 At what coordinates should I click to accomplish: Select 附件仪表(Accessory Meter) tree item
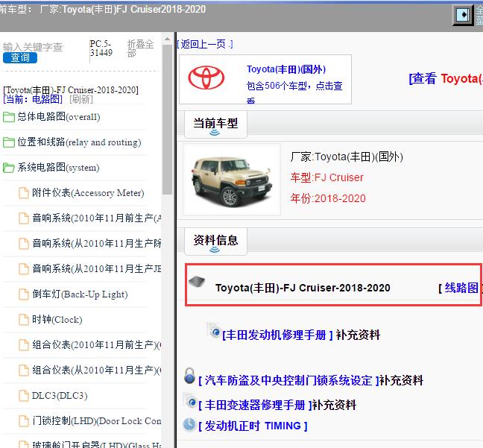88,193
